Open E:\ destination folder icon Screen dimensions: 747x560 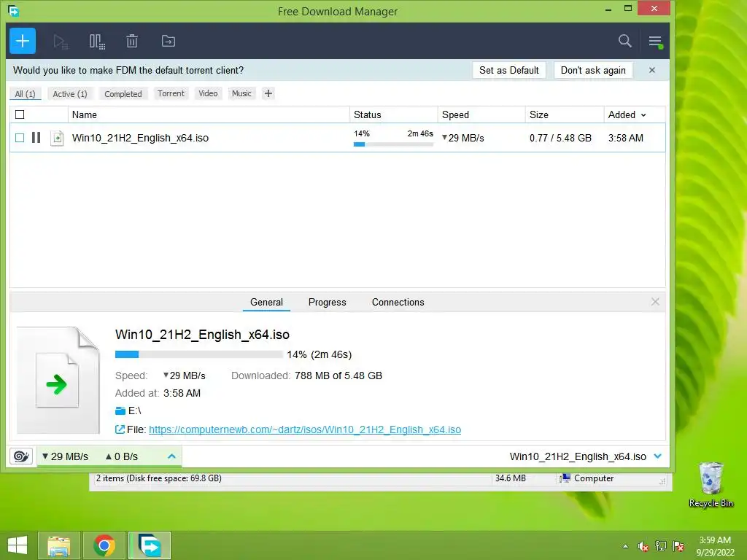click(x=120, y=411)
